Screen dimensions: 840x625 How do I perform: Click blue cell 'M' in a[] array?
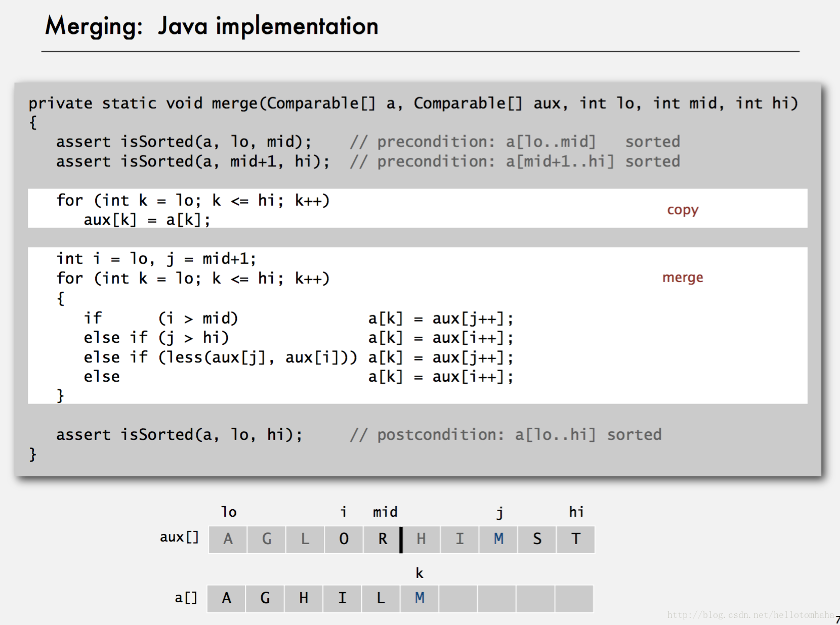[419, 599]
